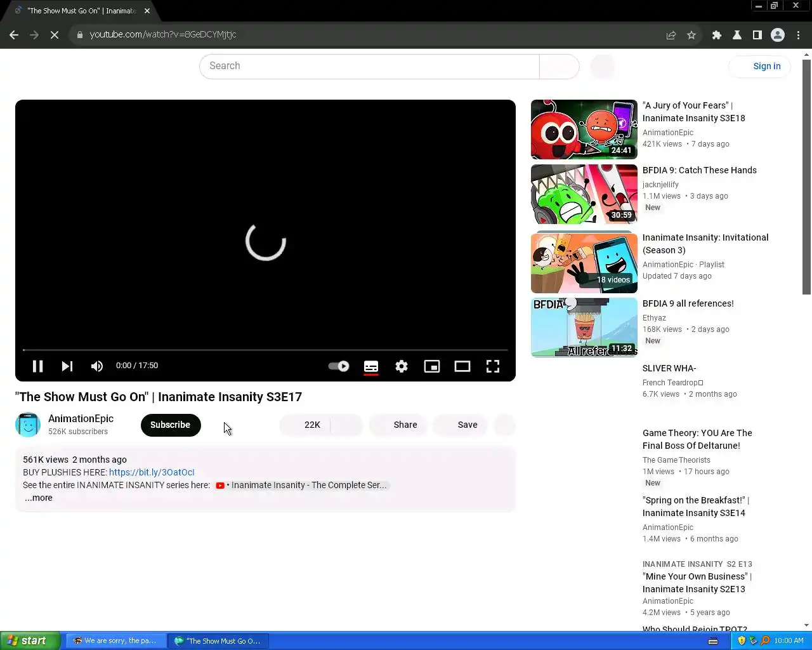Open the Windows start menu
The width and height of the screenshot is (812, 650).
pos(30,640)
